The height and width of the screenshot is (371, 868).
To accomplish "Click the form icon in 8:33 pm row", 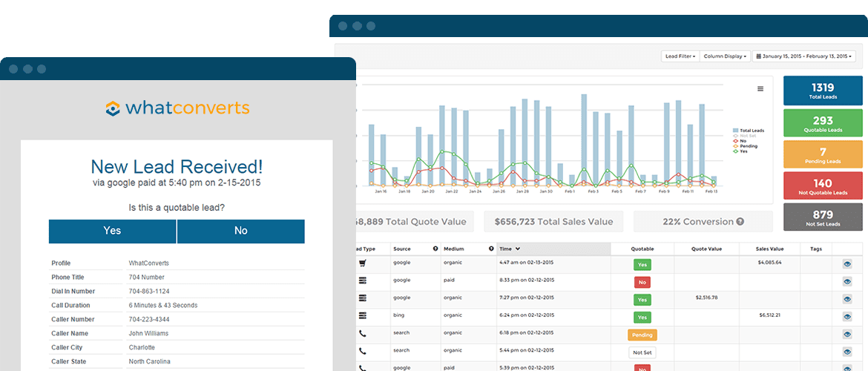I will point(363,281).
